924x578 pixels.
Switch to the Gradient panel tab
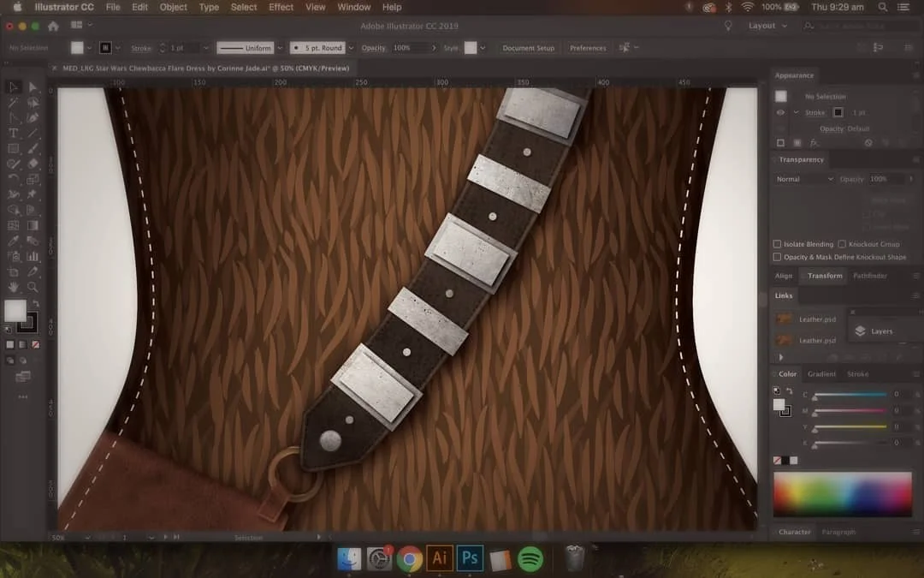pyautogui.click(x=821, y=374)
